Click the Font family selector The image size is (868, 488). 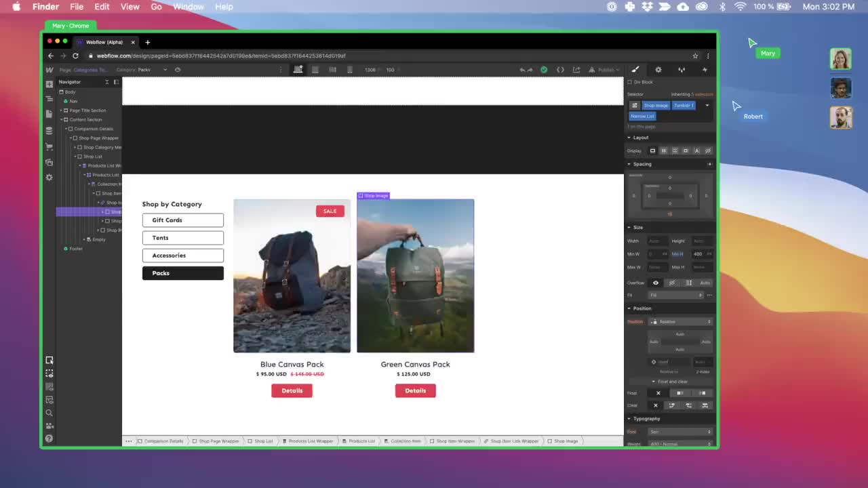(x=680, y=432)
